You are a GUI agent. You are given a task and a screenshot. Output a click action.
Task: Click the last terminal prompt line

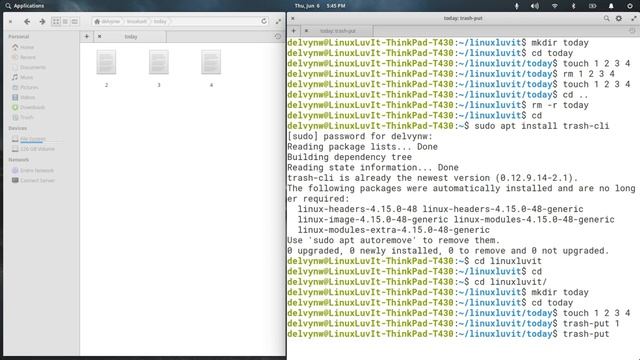tap(448, 334)
